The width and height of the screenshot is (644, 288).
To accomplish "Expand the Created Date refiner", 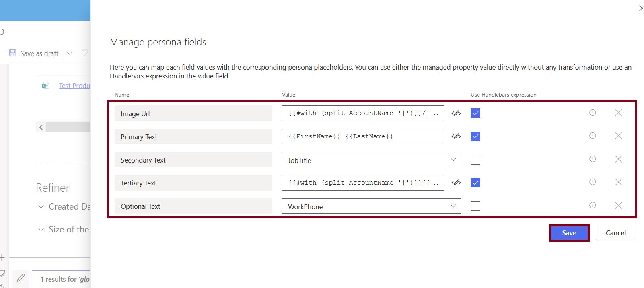I will (41, 207).
